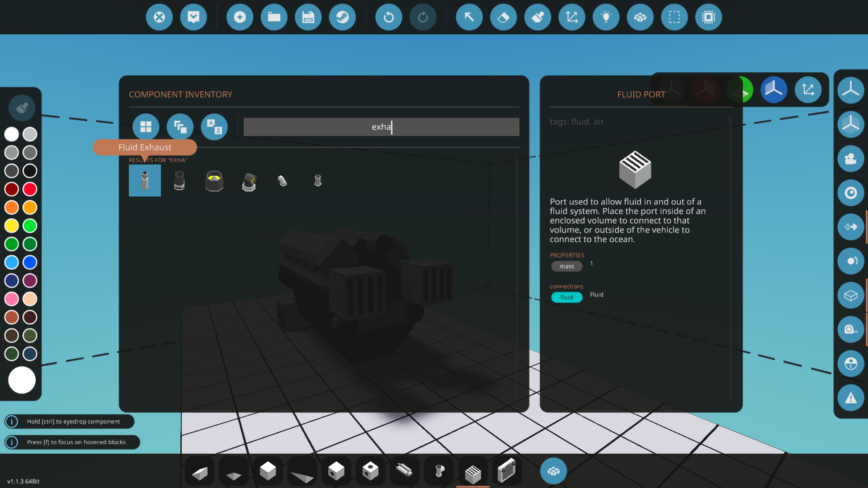Click the fluid connection tag
The image size is (868, 488).
[566, 297]
